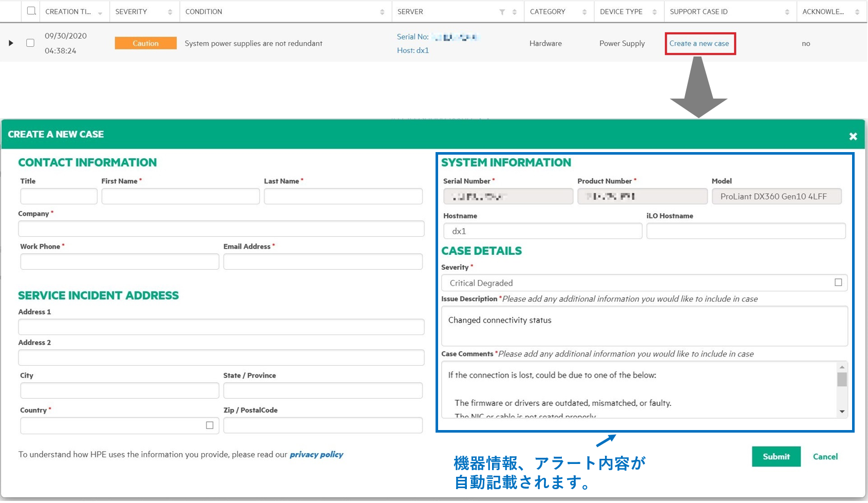Sort by the Device Type column arrows
This screenshot has width=868, height=503.
(x=654, y=12)
